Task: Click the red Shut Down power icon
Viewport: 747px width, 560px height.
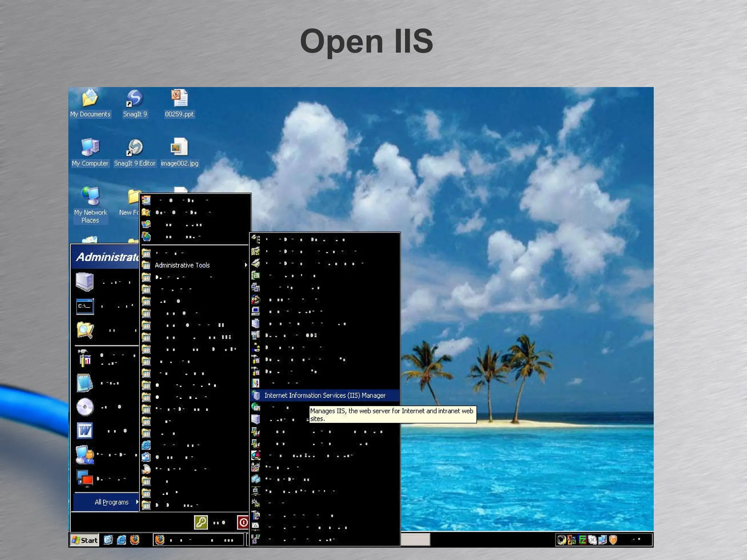Action: click(x=243, y=522)
